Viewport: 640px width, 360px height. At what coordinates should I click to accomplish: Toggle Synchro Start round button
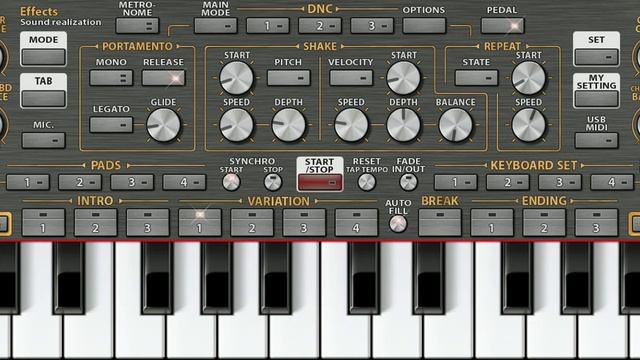point(231,182)
